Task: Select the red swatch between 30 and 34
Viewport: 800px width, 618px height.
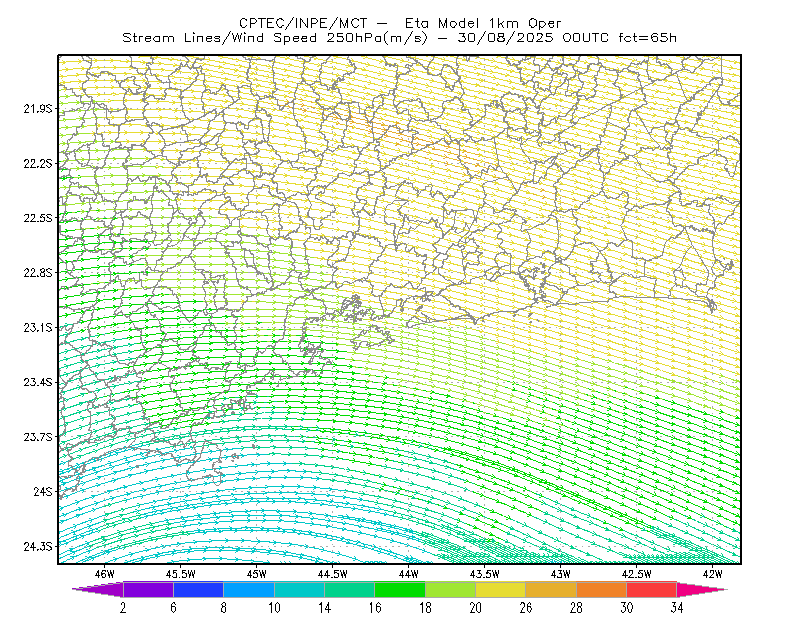Action: [x=652, y=589]
